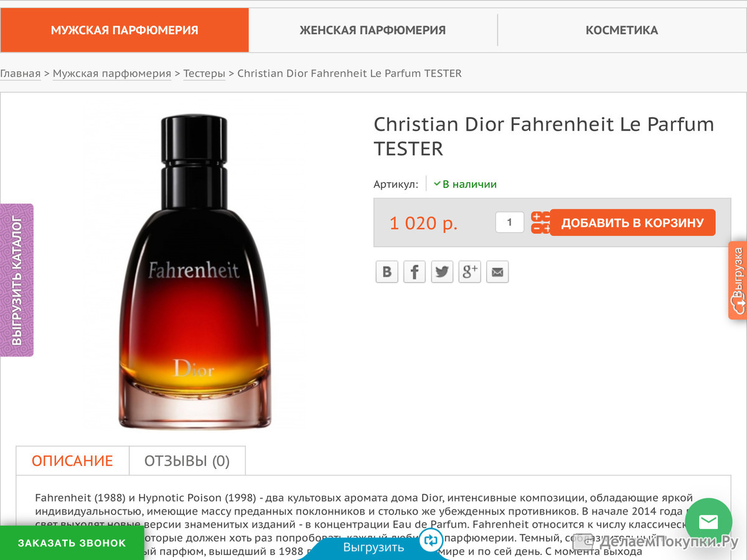Share product on VKontakte
The height and width of the screenshot is (560, 747).
pyautogui.click(x=387, y=271)
